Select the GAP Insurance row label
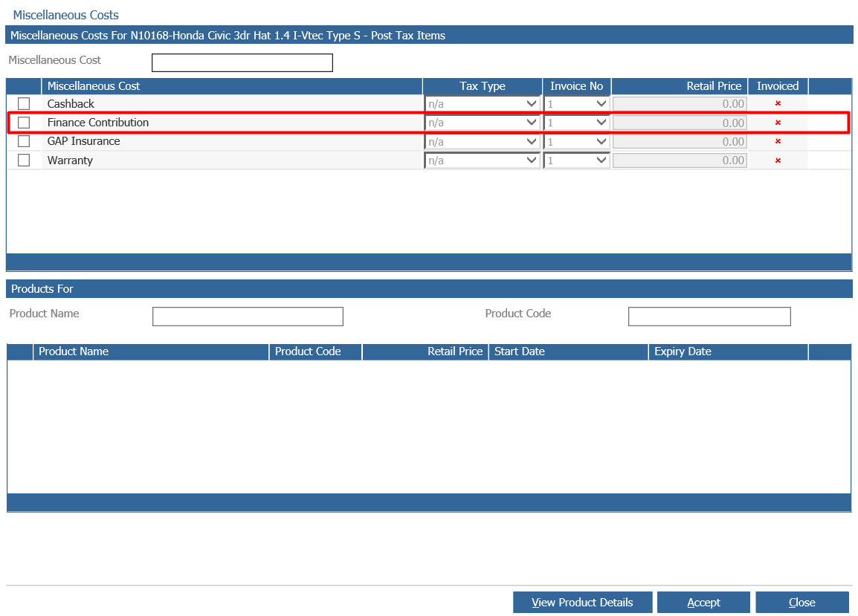The image size is (858, 616). coord(84,141)
